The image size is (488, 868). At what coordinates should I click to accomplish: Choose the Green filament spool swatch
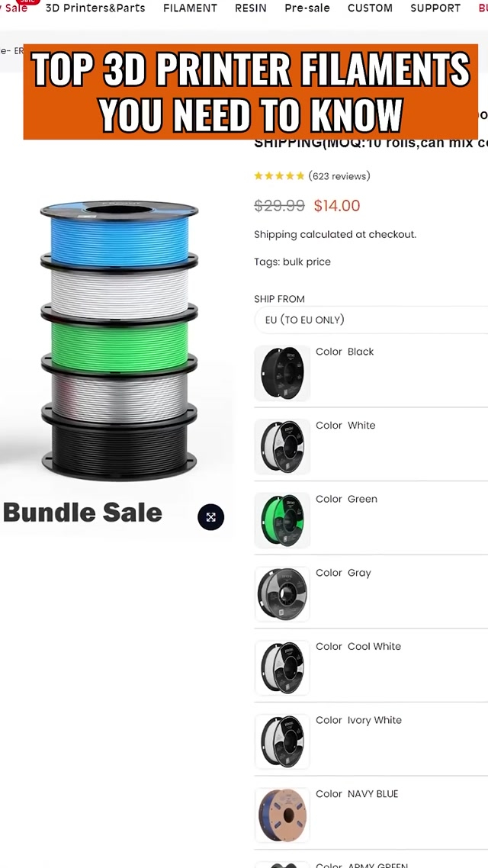point(282,520)
